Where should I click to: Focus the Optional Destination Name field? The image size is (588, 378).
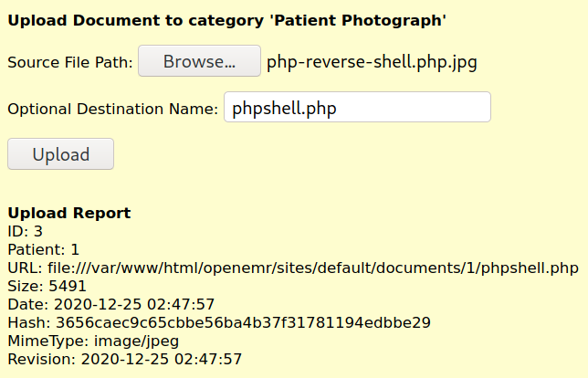(357, 108)
